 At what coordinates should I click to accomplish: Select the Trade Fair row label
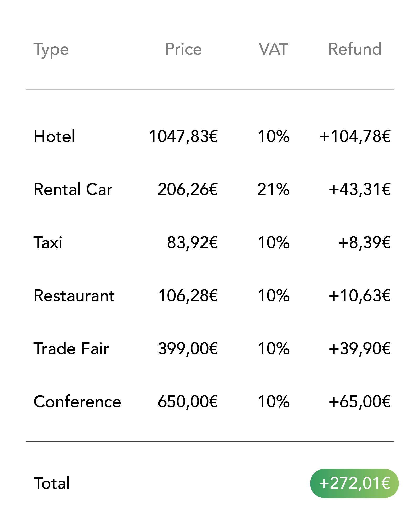tap(71, 349)
